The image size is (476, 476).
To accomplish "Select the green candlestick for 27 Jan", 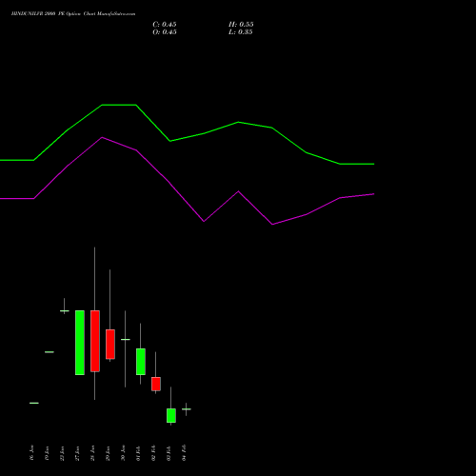I will tap(80, 343).
